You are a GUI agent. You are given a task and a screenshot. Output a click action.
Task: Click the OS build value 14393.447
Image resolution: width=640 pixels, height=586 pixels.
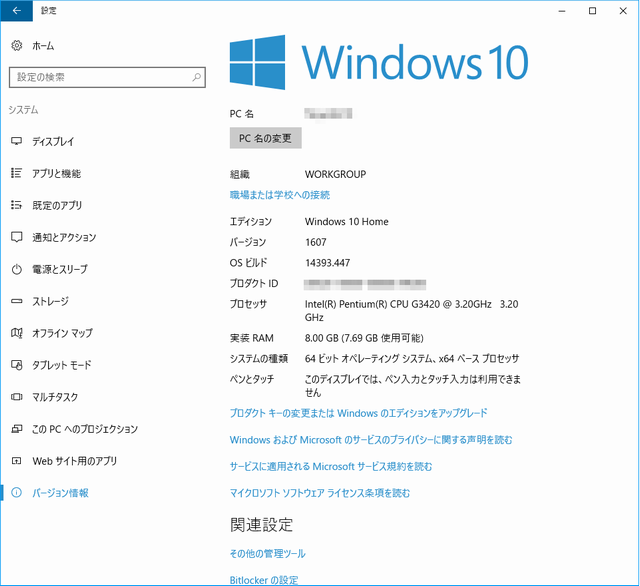click(327, 263)
